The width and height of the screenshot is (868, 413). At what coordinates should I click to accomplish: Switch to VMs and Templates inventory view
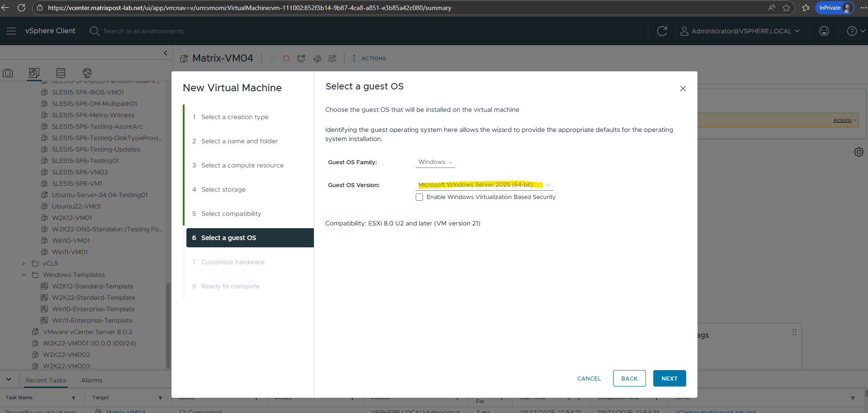point(34,73)
